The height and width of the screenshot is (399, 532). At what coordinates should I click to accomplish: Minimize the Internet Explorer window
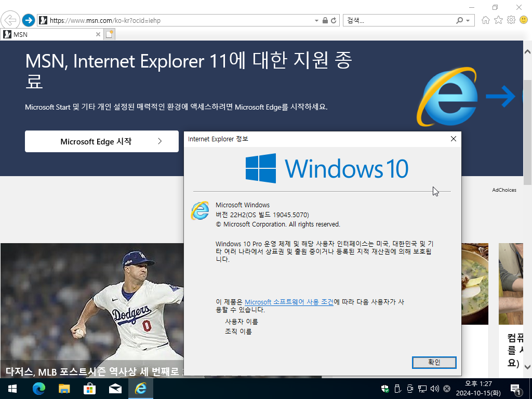tap(472, 7)
